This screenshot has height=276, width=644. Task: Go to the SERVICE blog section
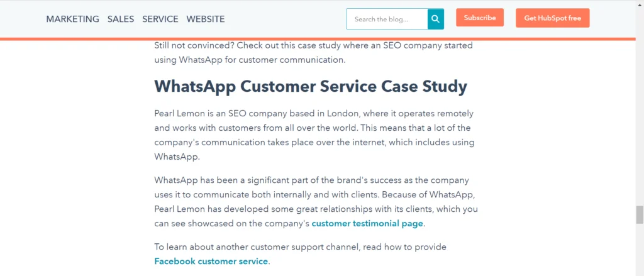click(x=160, y=19)
